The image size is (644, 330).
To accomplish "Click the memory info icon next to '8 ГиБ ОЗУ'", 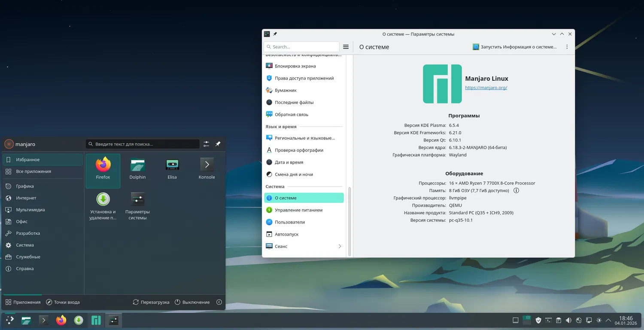I will coord(516,190).
